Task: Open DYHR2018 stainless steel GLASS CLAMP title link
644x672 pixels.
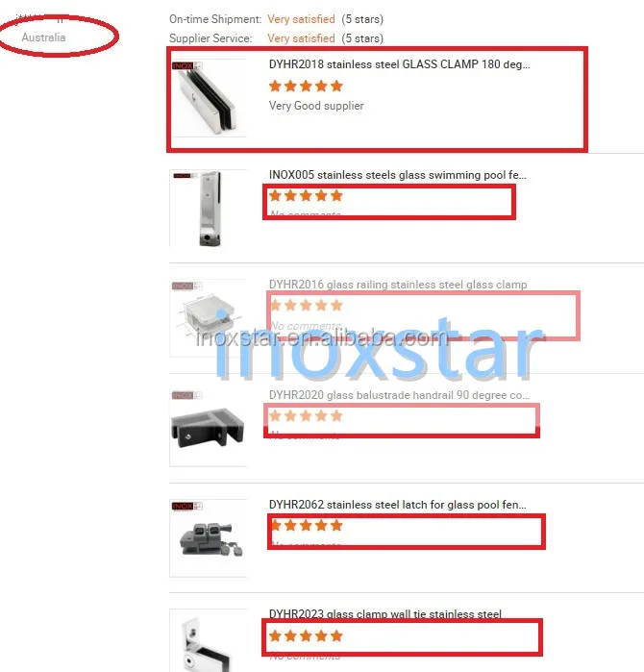Action: point(399,64)
